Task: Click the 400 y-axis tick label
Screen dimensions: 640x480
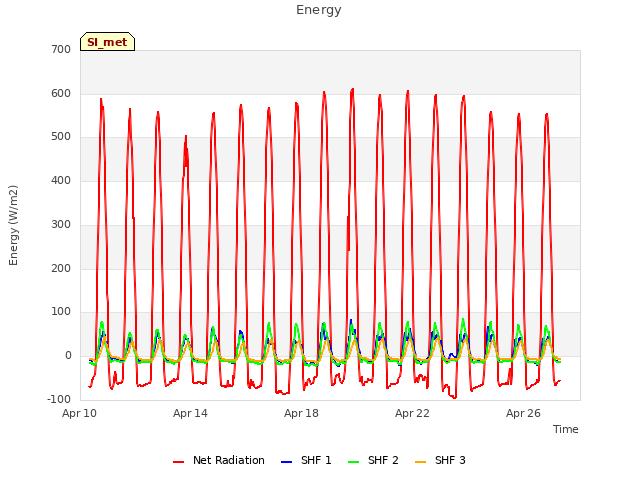Action: tap(61, 180)
